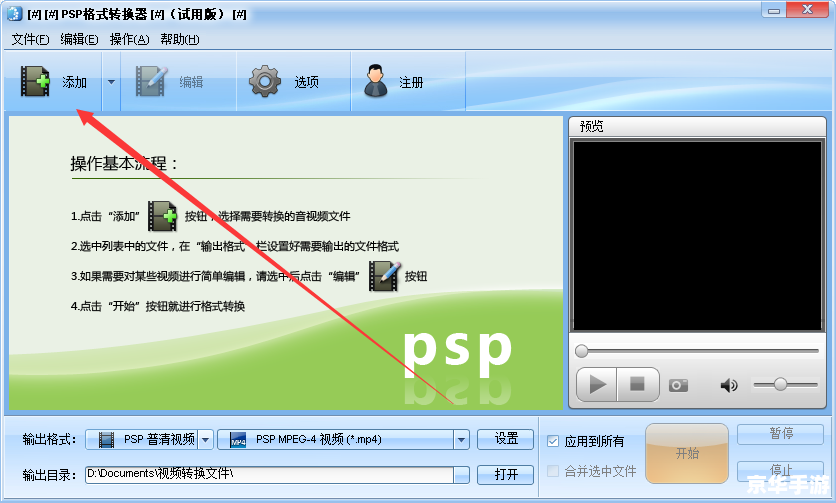Click the 注册 user icon
This screenshot has height=503, width=836.
coord(376,81)
